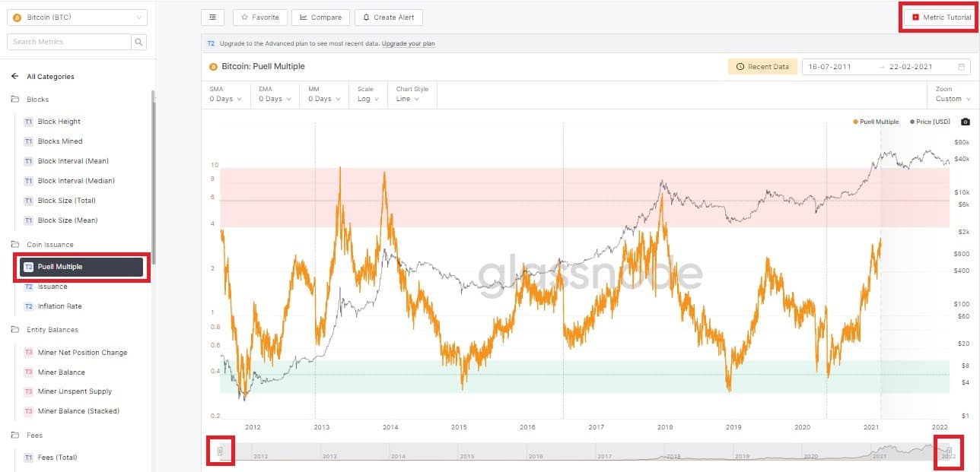980x472 pixels.
Task: Click the Bitcoin logo beside chart title
Action: [213, 67]
